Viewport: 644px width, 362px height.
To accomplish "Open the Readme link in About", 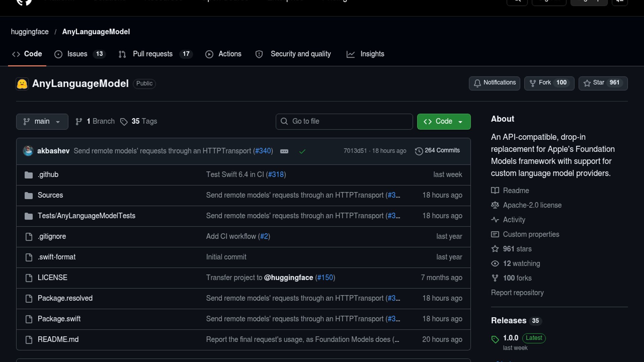I will coord(510,191).
